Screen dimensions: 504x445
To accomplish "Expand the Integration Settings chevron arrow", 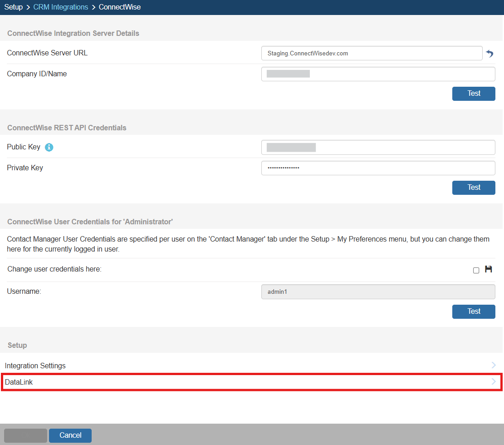I will coord(494,365).
